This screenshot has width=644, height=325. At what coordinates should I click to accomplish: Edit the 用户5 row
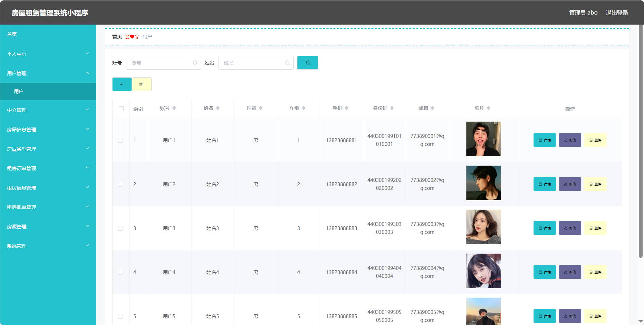570,316
